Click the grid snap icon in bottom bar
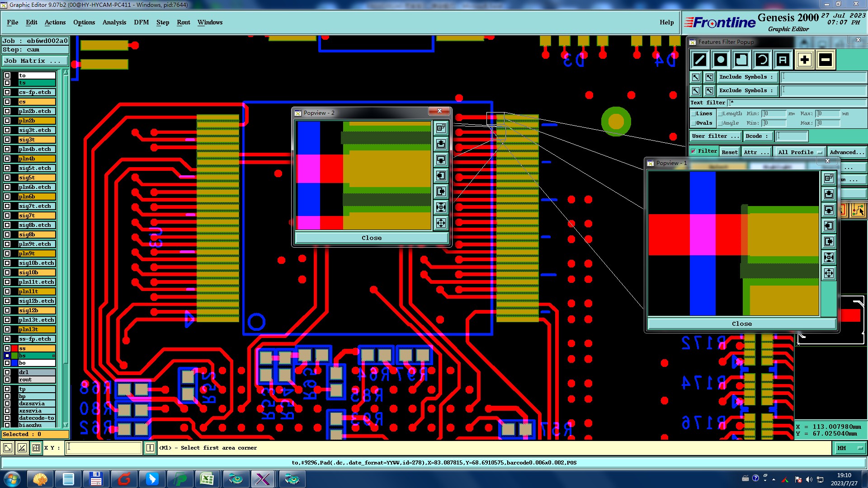The width and height of the screenshot is (868, 488). [36, 448]
